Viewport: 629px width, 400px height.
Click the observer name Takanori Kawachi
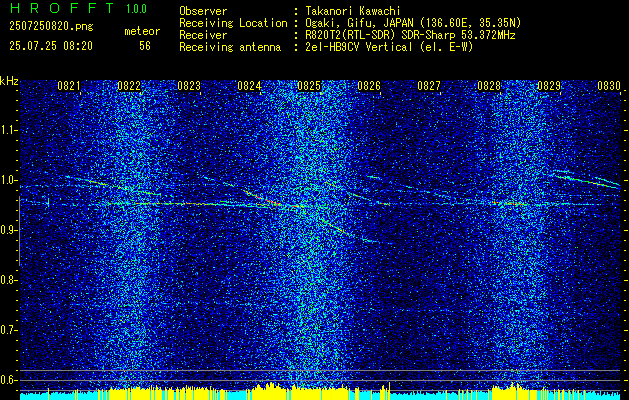(x=352, y=11)
